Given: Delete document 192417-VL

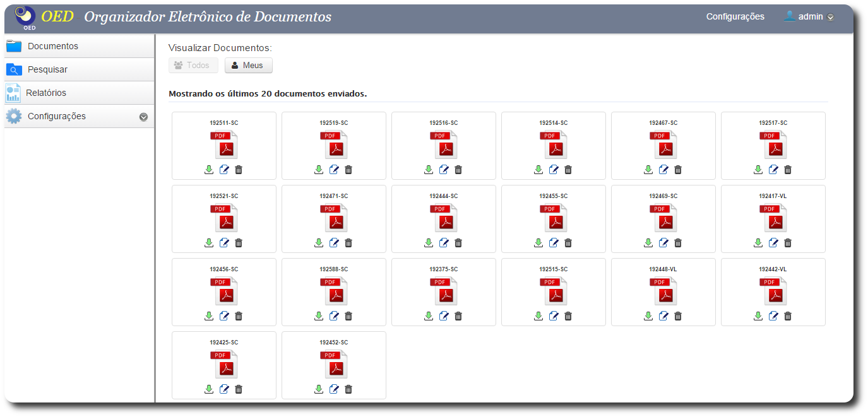Looking at the screenshot, I should (788, 243).
